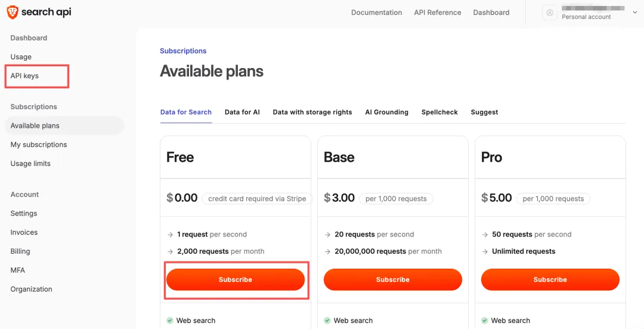Click the Subscriptions breadcrumb link
Screen dimensions: 644x329
[x=183, y=51]
